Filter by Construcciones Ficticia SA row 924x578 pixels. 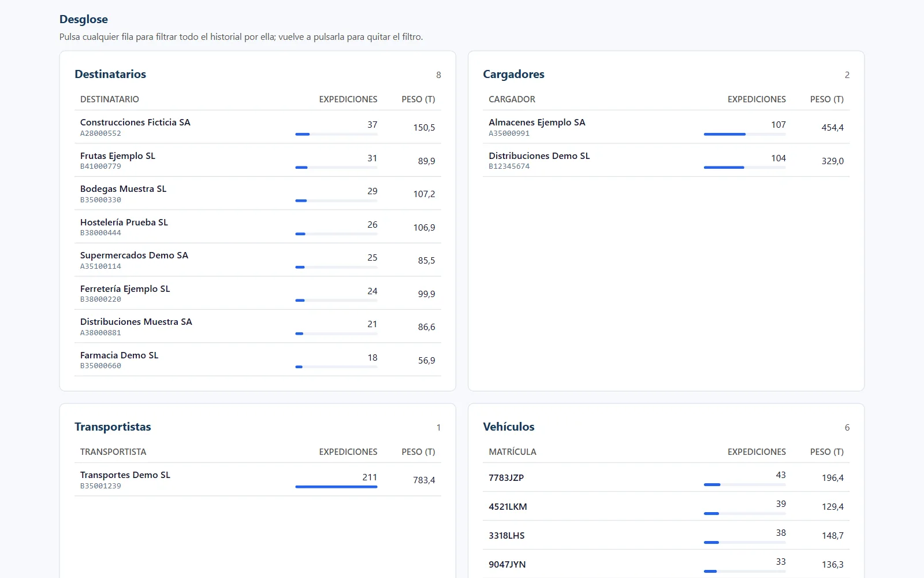point(258,127)
